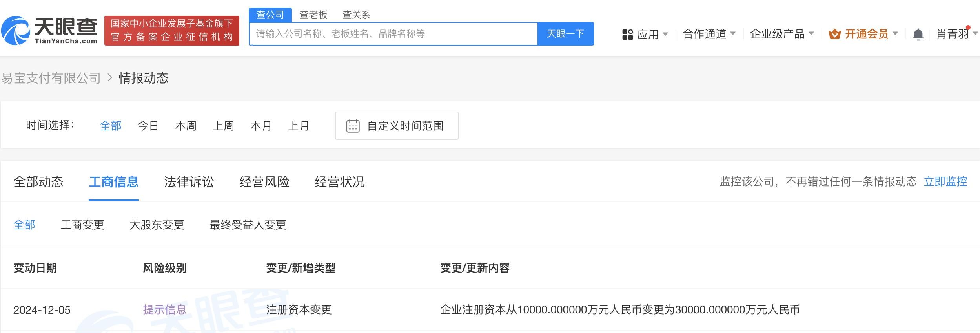980x333 pixels.
Task: Click the company name search input field
Action: click(x=392, y=34)
